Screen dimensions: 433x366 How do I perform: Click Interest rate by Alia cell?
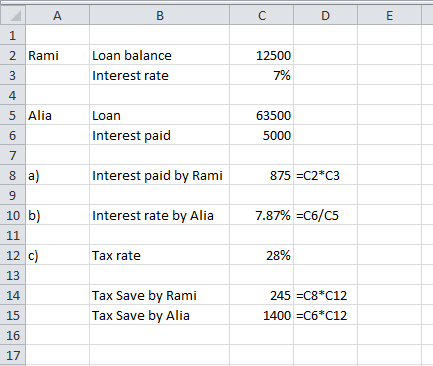click(x=160, y=215)
